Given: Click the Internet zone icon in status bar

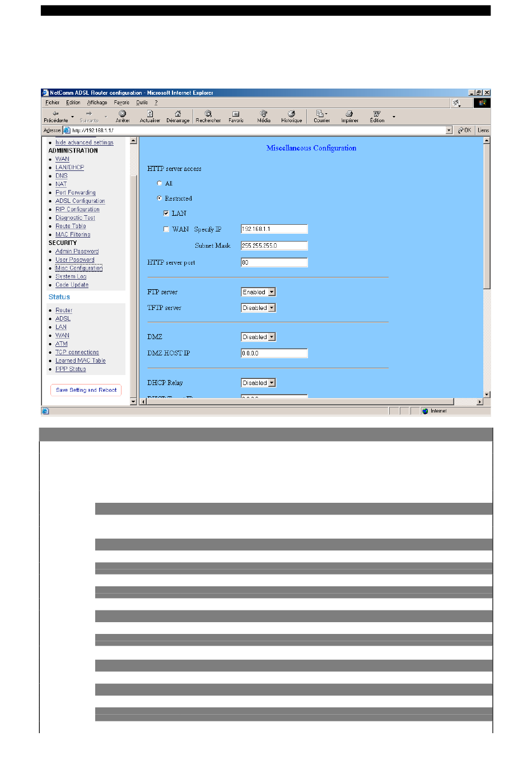Looking at the screenshot, I should [x=426, y=411].
